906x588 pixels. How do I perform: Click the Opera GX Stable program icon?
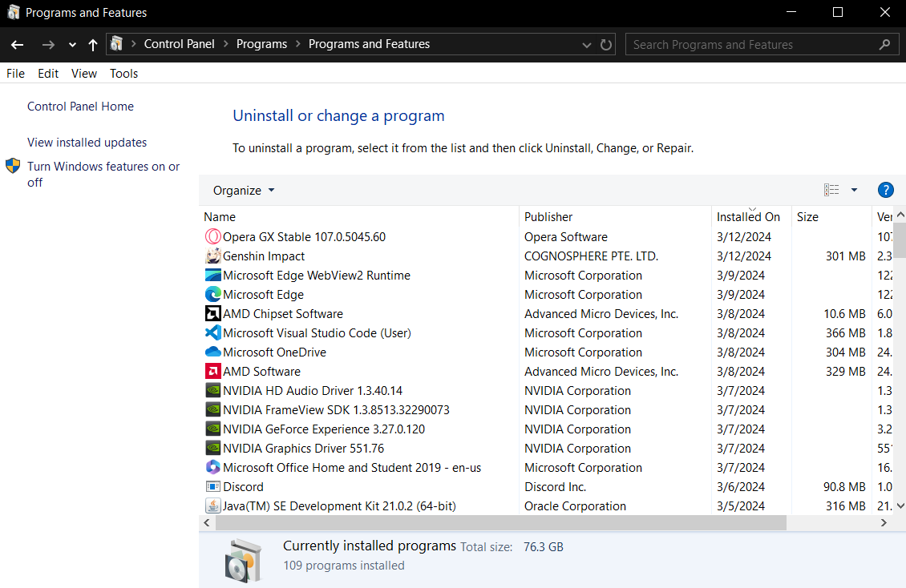coord(212,236)
